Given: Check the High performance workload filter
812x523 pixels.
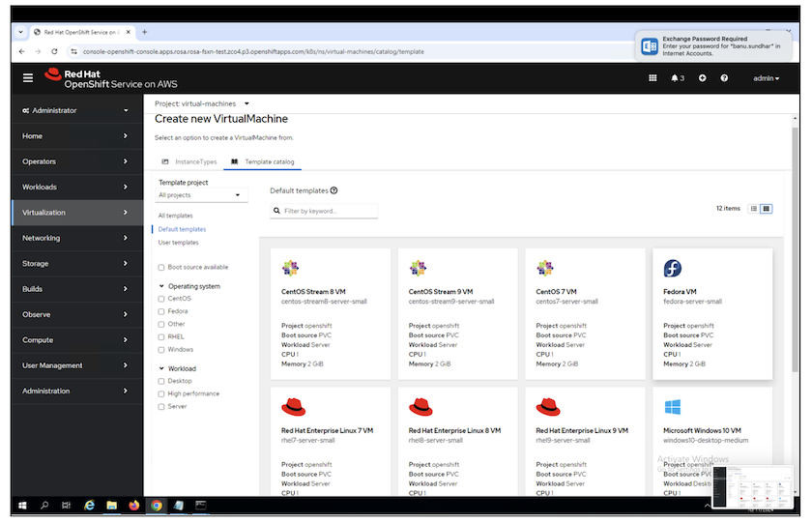Looking at the screenshot, I should 161,394.
